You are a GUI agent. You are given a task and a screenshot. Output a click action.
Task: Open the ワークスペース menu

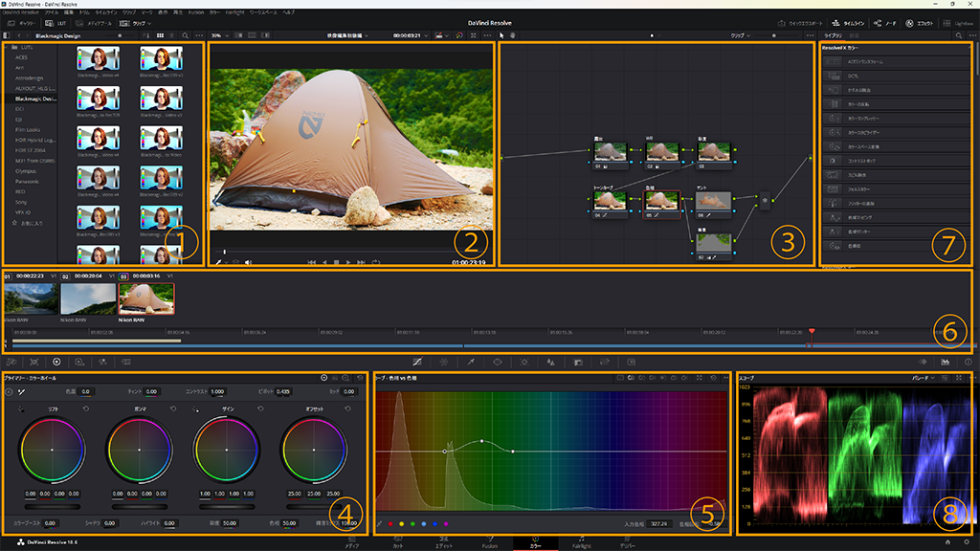pos(262,11)
